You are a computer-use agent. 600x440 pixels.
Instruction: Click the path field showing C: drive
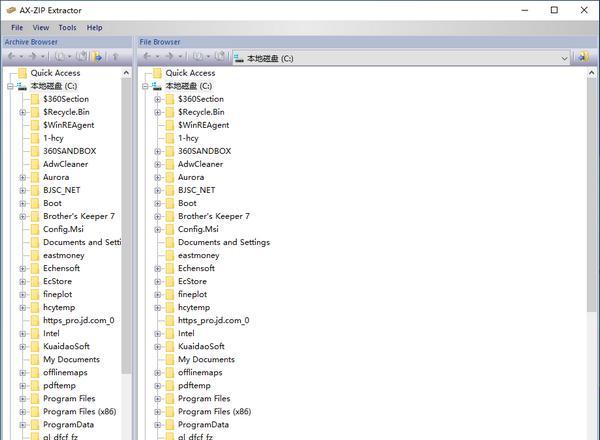point(401,59)
